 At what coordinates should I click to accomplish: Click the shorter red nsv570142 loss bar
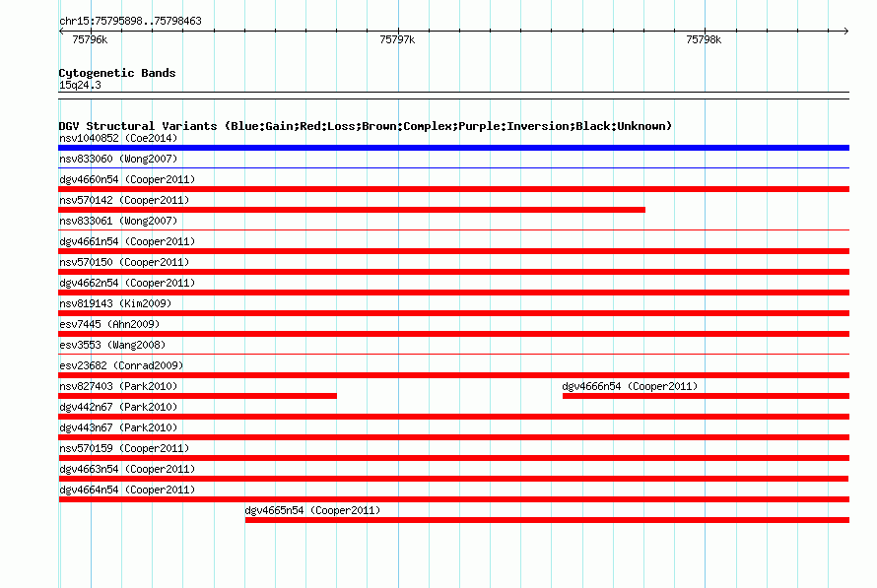(352, 210)
